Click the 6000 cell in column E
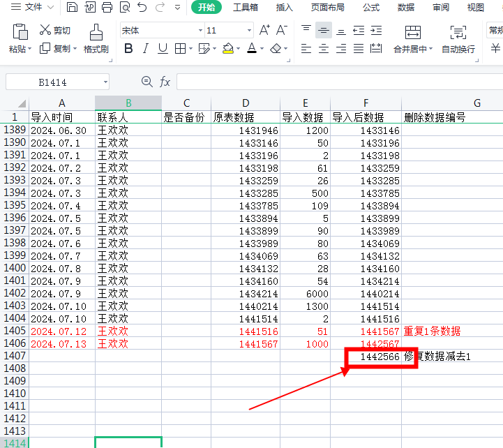Viewport: 503px width, 448px height. point(305,293)
